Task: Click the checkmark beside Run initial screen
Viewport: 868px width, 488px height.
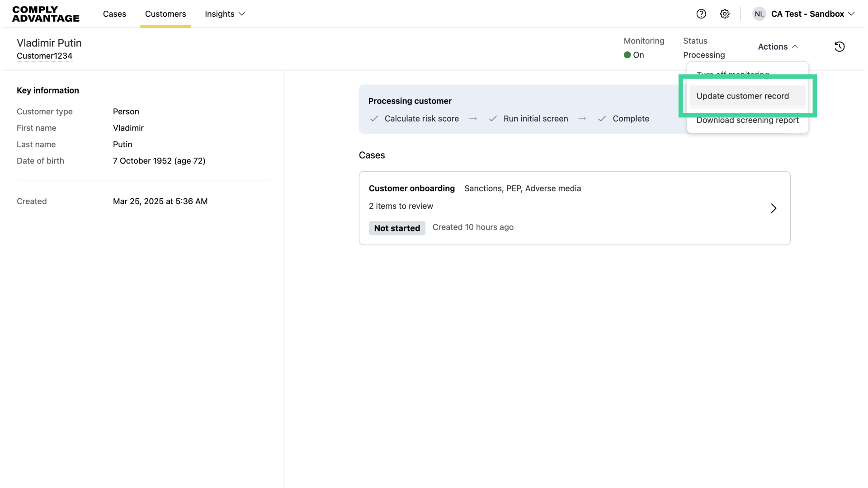Action: (493, 118)
